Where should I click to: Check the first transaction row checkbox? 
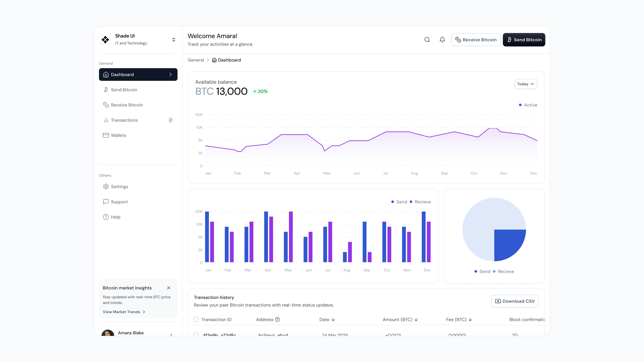click(196, 334)
